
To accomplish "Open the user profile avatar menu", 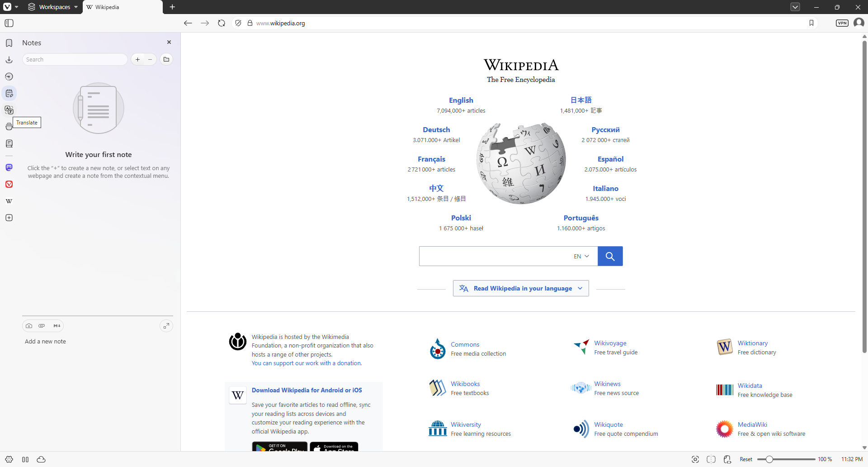I will 859,23.
